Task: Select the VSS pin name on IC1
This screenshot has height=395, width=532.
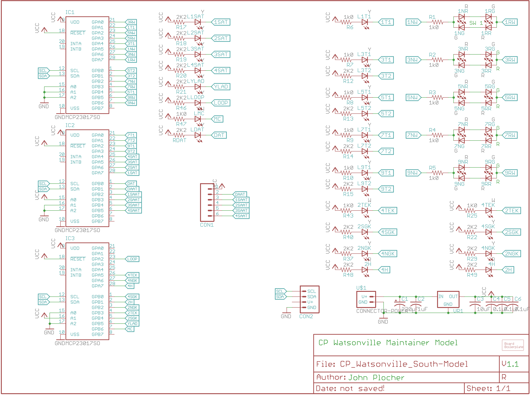Action: click(x=75, y=109)
